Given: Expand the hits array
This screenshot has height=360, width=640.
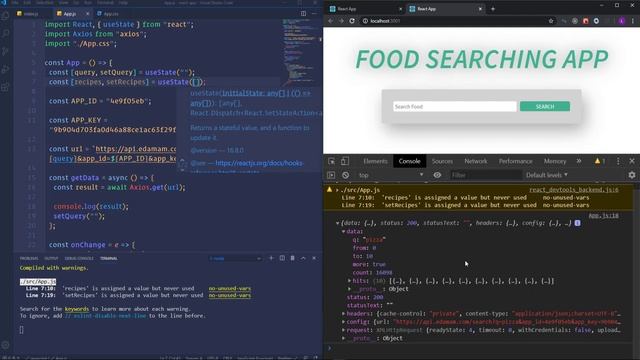Looking at the screenshot, I should [x=349, y=281].
